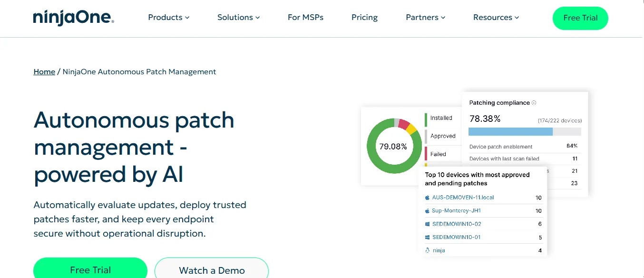The height and width of the screenshot is (278, 644).
Task: Click the Device patch enablement row
Action: 524,146
